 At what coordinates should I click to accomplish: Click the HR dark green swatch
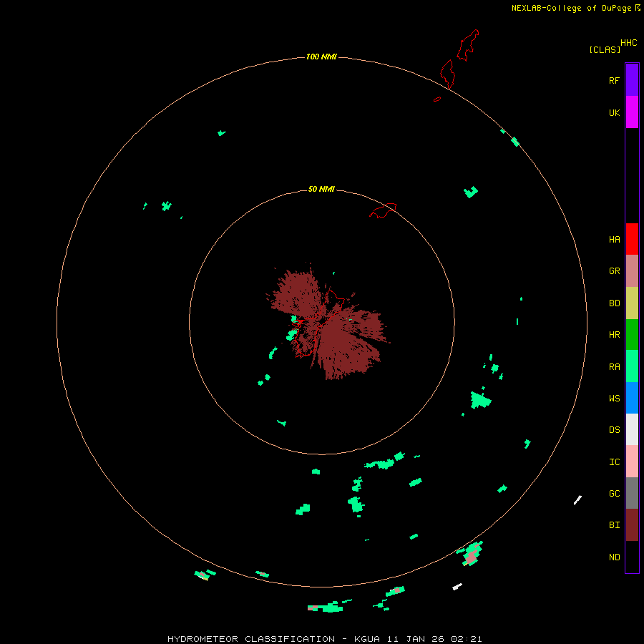pos(632,334)
